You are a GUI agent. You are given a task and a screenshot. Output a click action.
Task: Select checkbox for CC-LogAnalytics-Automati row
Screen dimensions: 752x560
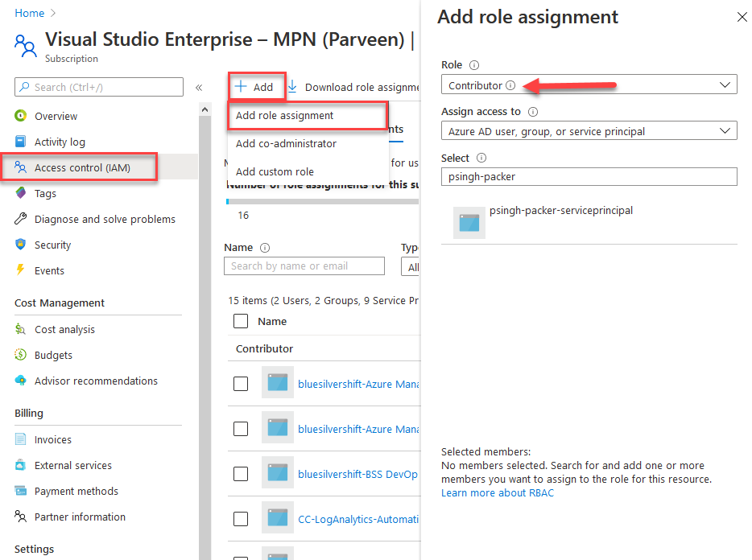coord(241,519)
